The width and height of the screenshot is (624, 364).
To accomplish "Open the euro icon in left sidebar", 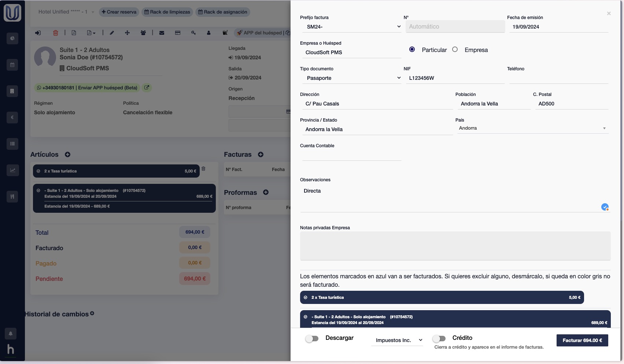I will (x=12, y=118).
